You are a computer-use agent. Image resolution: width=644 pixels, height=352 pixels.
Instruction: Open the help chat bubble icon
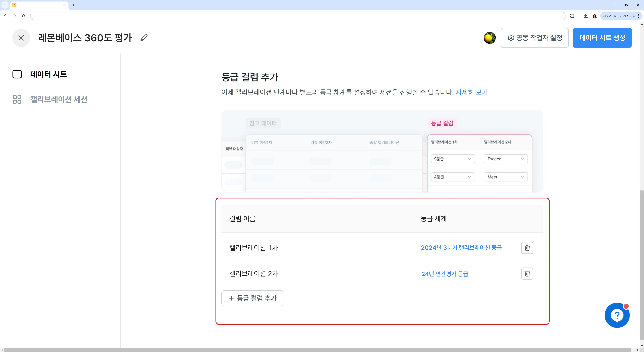pyautogui.click(x=617, y=315)
